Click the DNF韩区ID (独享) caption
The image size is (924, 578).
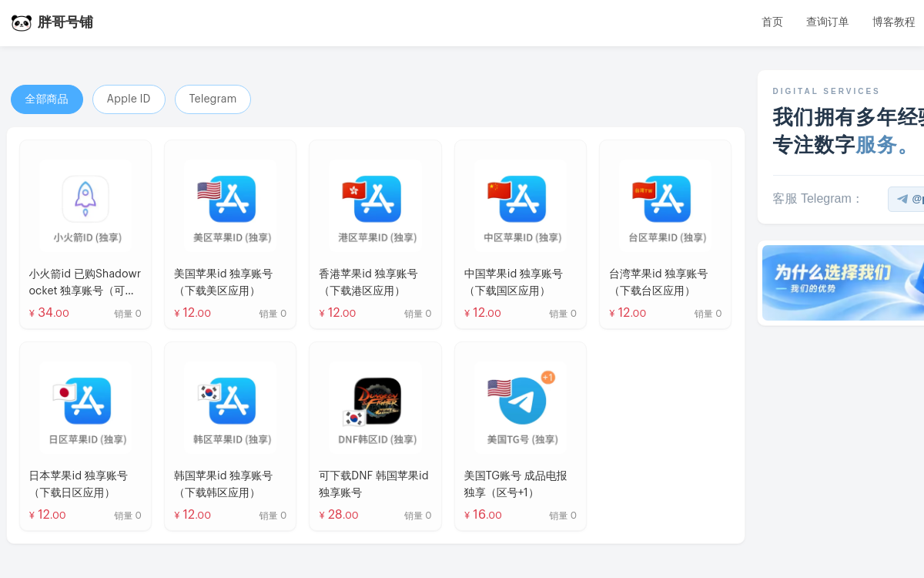point(377,439)
